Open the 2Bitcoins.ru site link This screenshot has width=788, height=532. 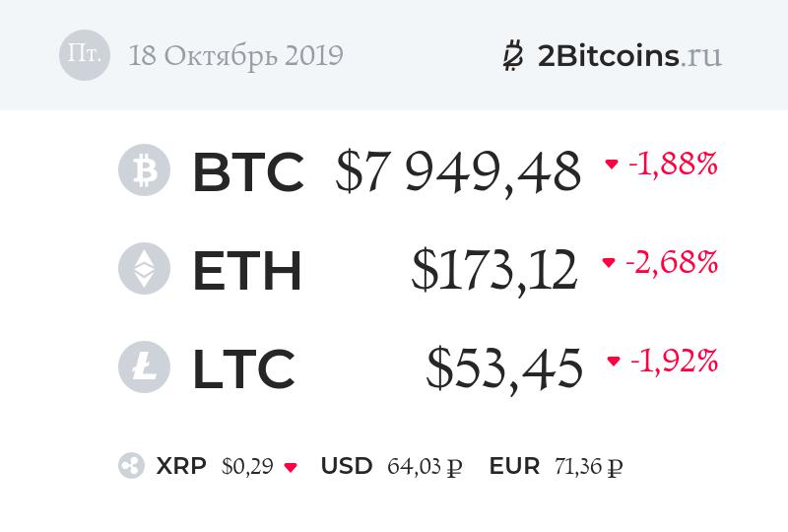tap(629, 55)
